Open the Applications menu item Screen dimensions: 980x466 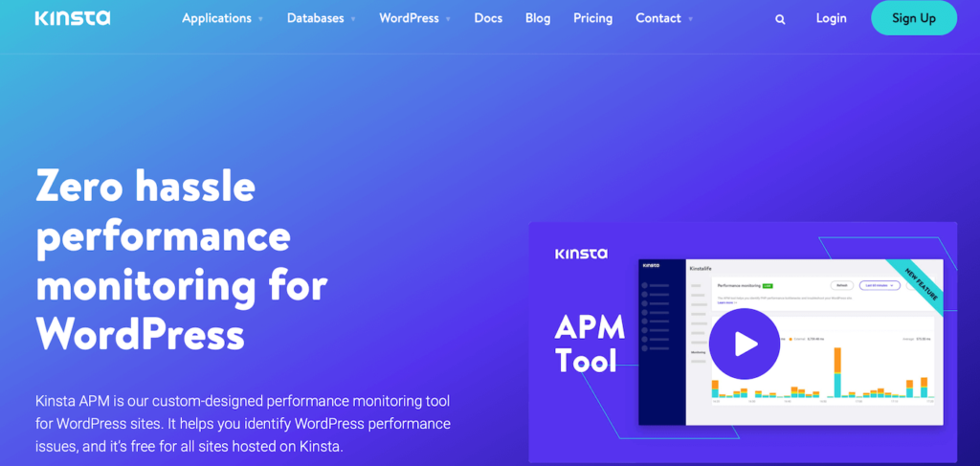point(216,18)
